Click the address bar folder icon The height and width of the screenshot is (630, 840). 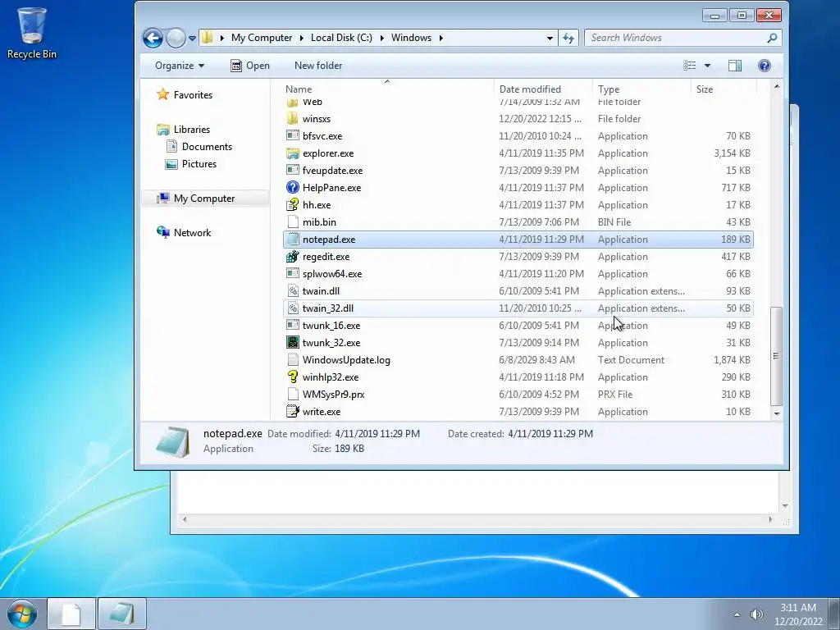(208, 38)
